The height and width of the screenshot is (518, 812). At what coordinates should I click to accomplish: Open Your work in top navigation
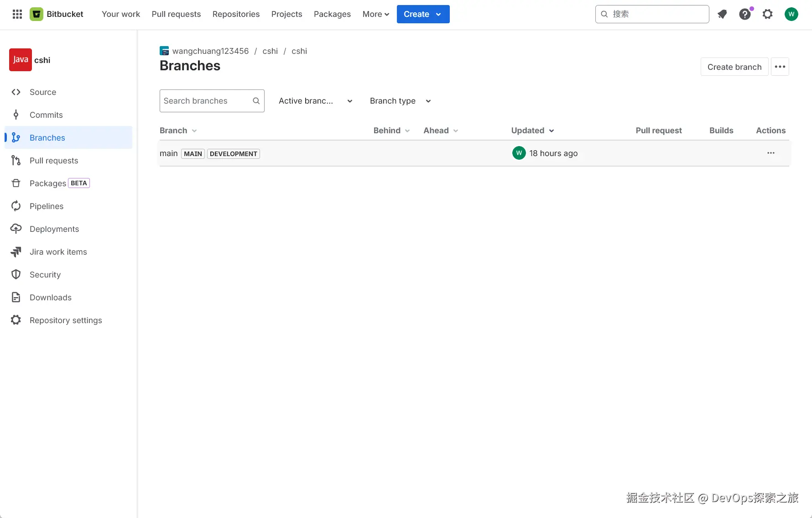(121, 14)
